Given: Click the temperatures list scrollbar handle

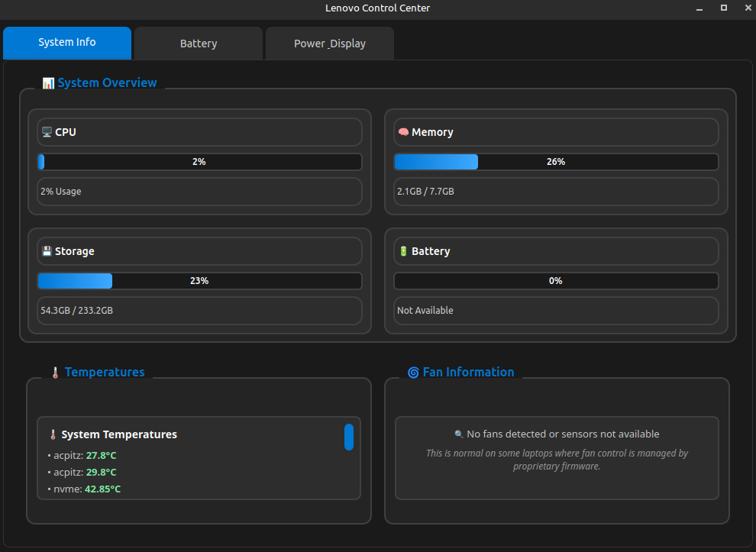Looking at the screenshot, I should (x=349, y=437).
